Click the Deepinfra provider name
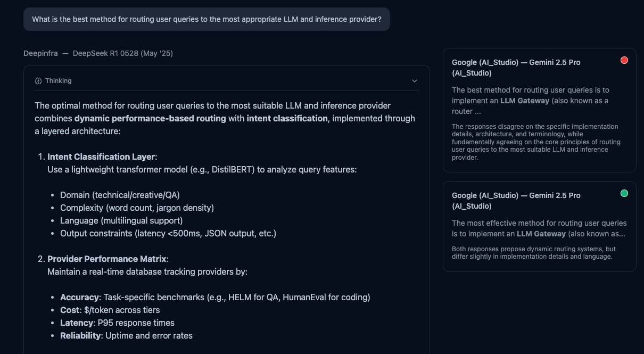The height and width of the screenshot is (354, 644). [x=40, y=53]
